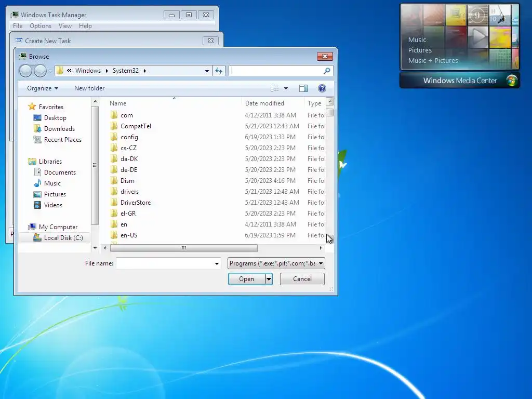Click the Local Disk (C:) drive icon
The height and width of the screenshot is (399, 532).
pyautogui.click(x=37, y=237)
